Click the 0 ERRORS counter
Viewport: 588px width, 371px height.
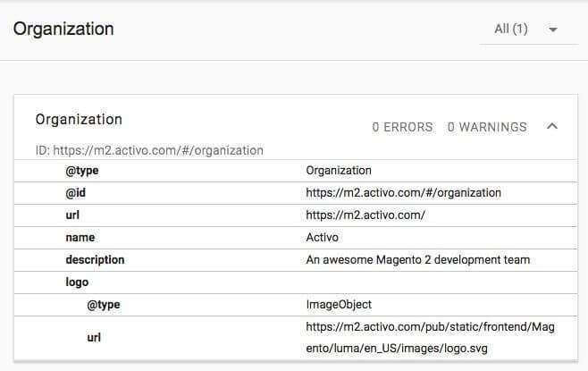(x=402, y=127)
